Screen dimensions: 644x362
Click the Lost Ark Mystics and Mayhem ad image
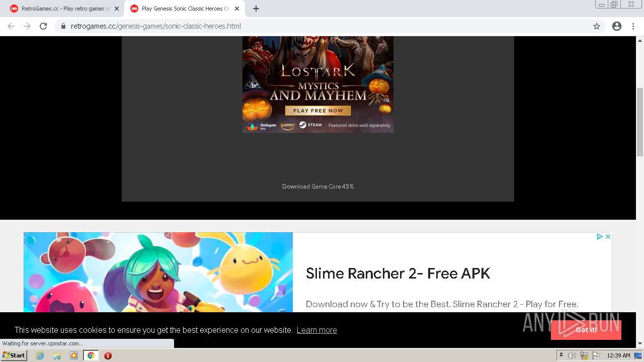point(318,84)
